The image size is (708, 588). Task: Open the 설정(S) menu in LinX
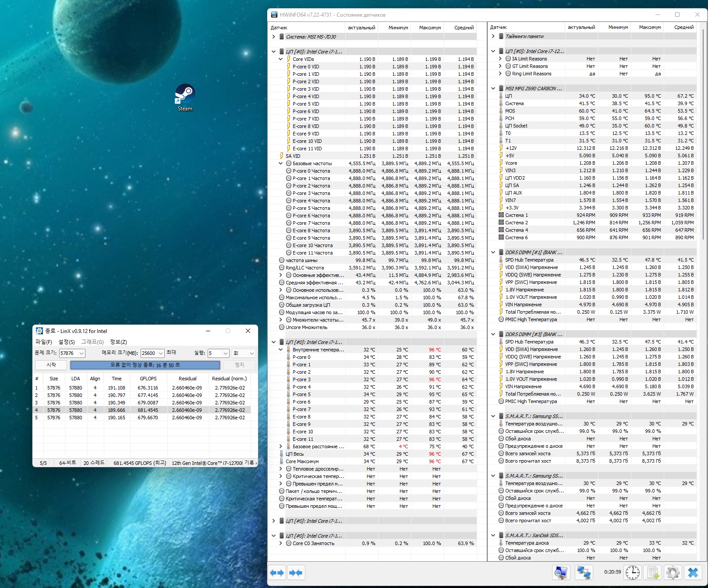pos(67,342)
